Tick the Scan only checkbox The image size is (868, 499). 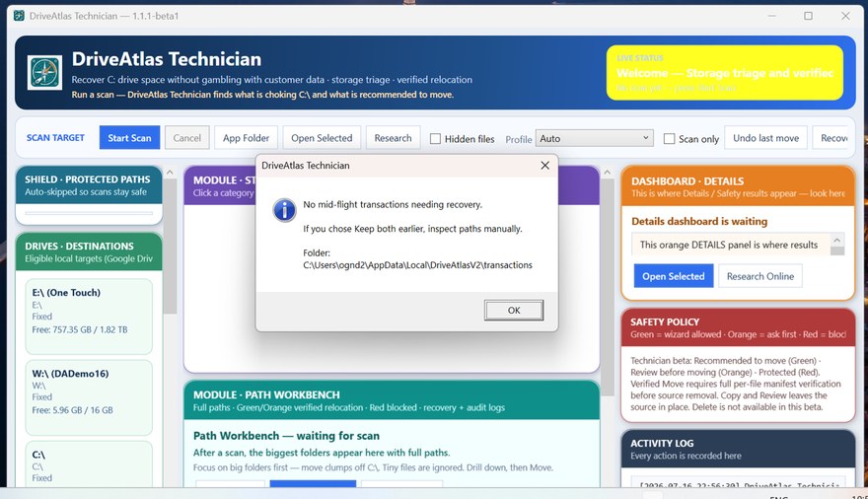(x=670, y=139)
